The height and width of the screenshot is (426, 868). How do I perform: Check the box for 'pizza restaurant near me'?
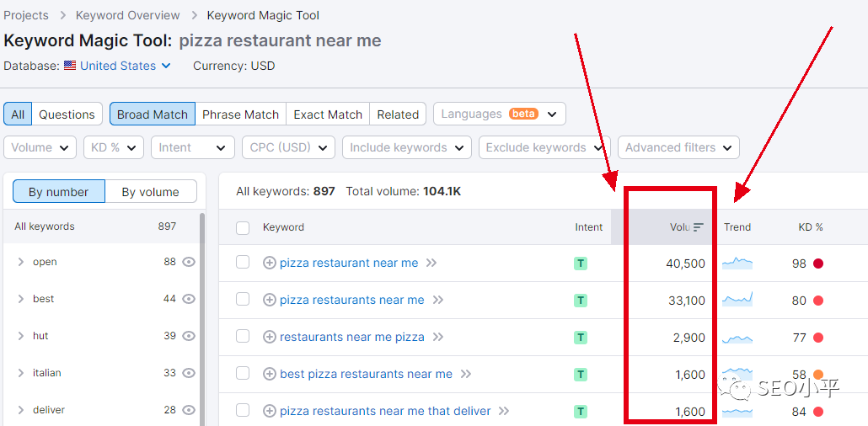[243, 263]
